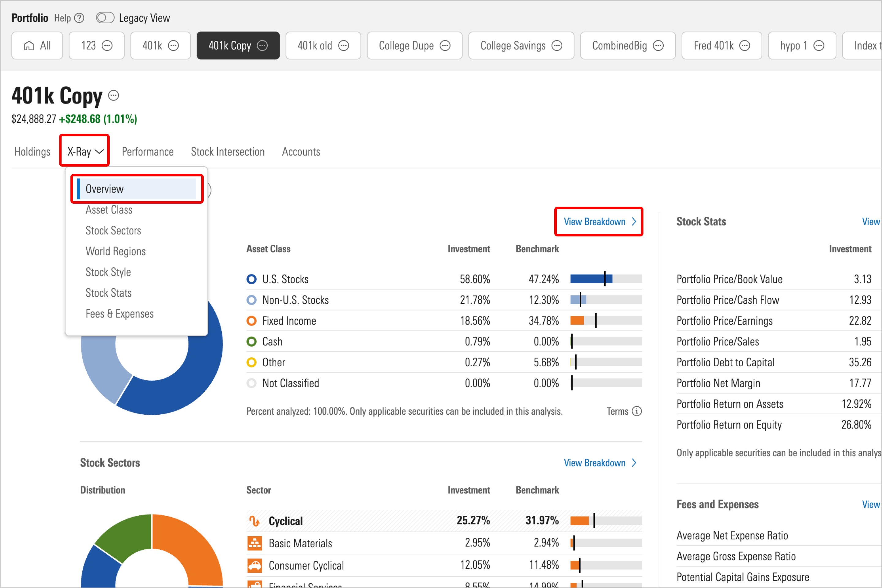Enable the Legacy View toggle
The image size is (882, 588).
(105, 17)
